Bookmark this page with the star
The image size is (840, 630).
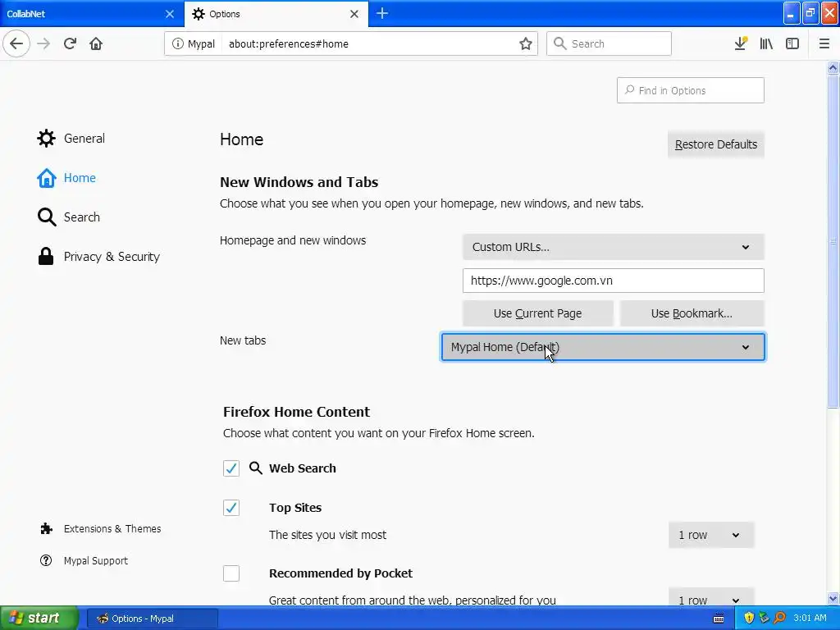(525, 43)
